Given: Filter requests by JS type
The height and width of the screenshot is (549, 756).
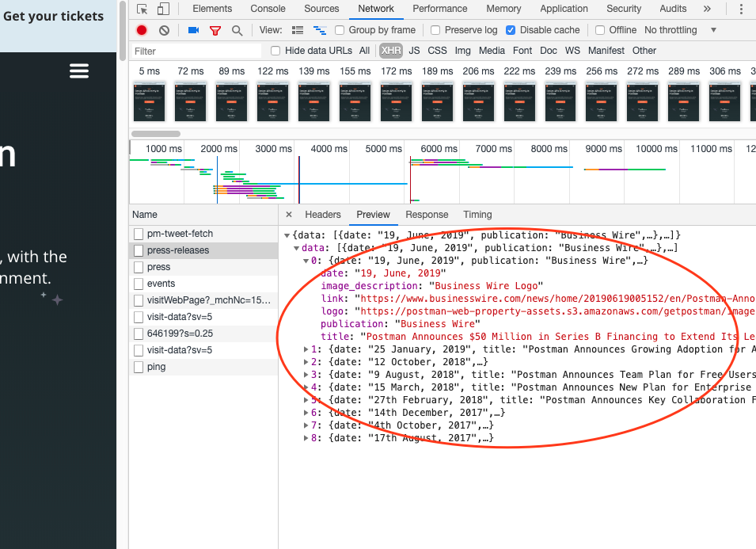Looking at the screenshot, I should click(414, 51).
